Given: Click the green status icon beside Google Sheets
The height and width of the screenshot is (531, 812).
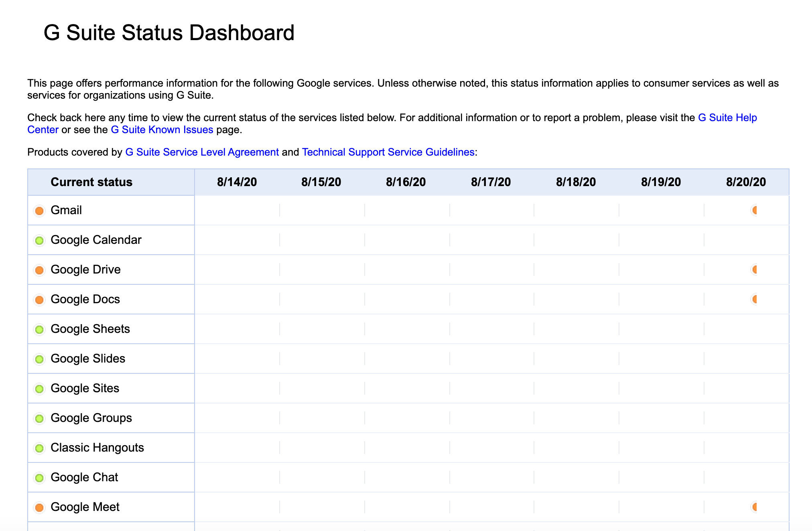Looking at the screenshot, I should (39, 329).
